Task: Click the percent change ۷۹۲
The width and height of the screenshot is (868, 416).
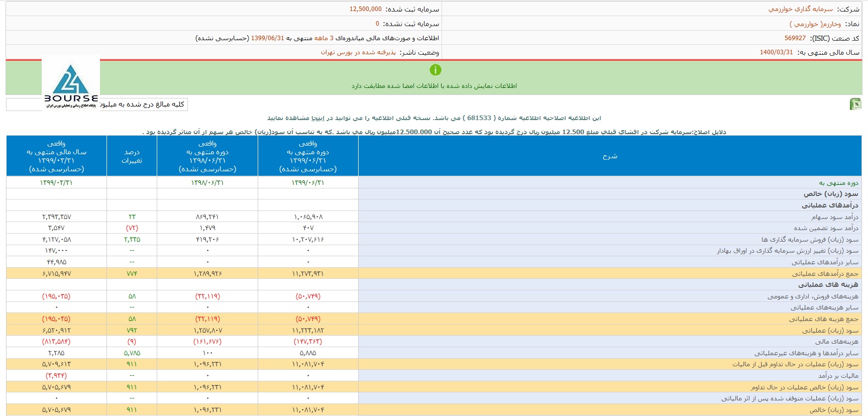Action: (x=132, y=331)
